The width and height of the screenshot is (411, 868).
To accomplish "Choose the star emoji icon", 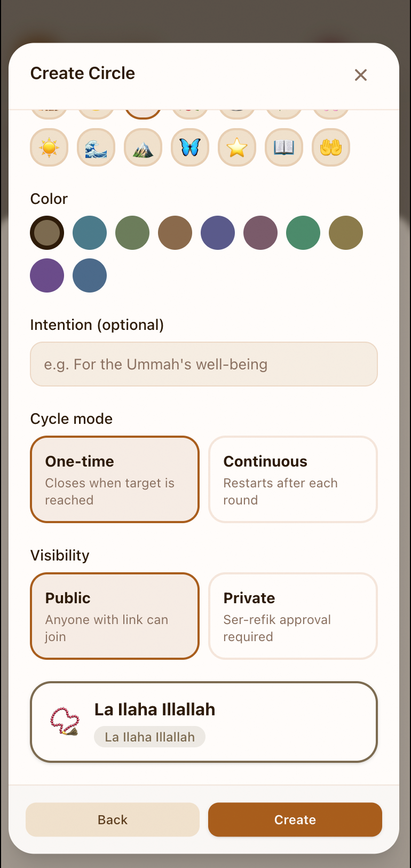I will point(237,147).
